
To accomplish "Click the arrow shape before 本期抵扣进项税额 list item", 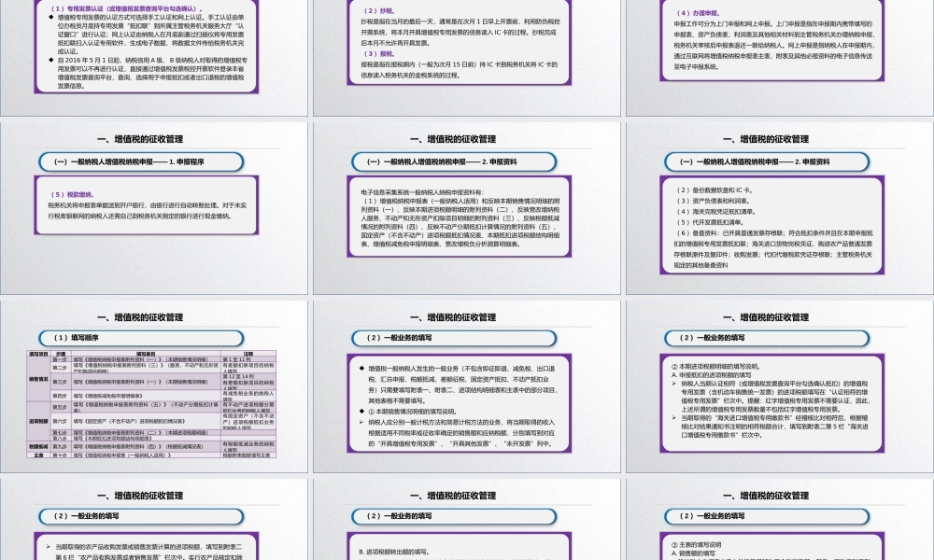I will point(672,382).
